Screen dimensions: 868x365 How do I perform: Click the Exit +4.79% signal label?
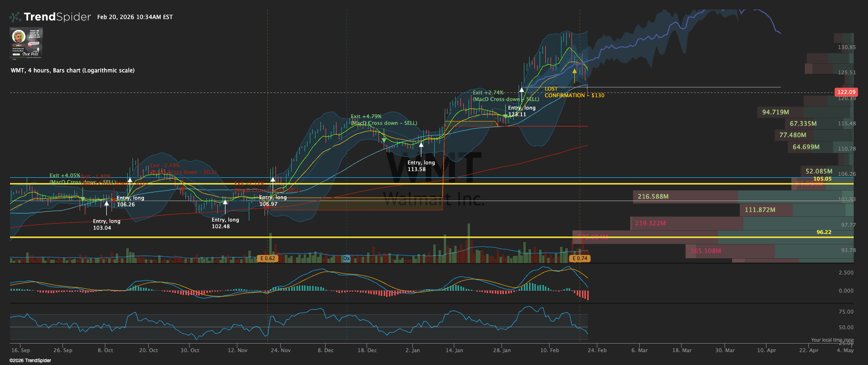click(366, 116)
